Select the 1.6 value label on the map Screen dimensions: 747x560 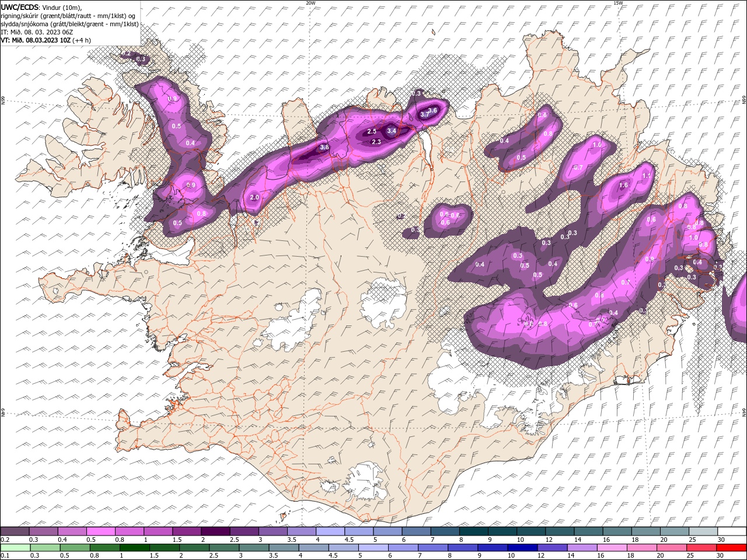click(x=623, y=185)
